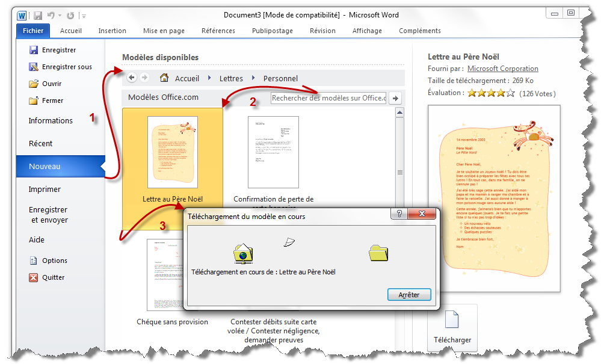This screenshot has width=601, height=364.
Task: Open the Microsoft Corporation provider link
Action: tap(503, 69)
